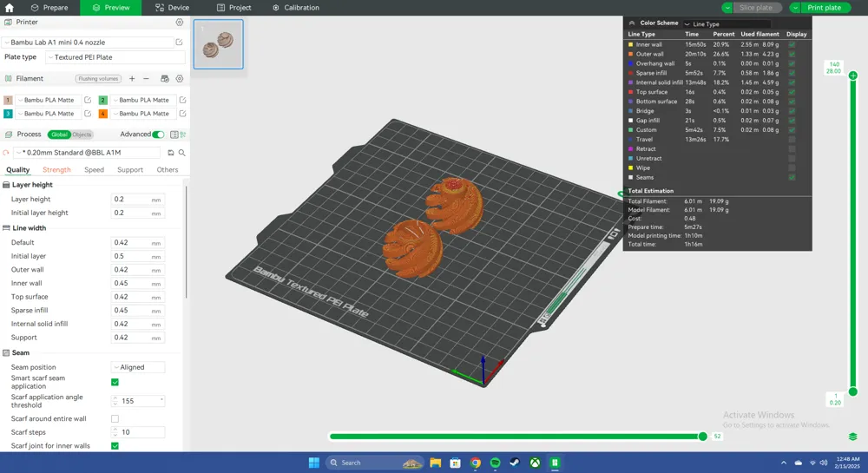Viewport: 868px width, 473px height.
Task: Open the Others settings tab
Action: pos(168,170)
